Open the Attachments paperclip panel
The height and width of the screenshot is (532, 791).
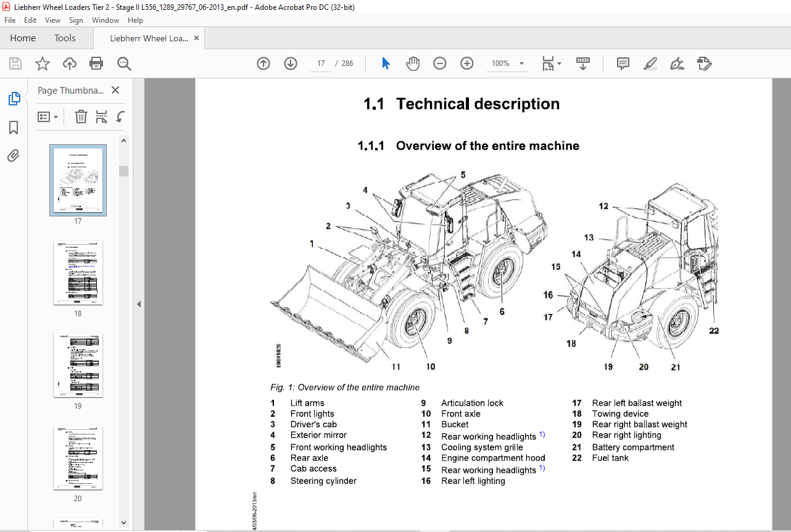(14, 156)
